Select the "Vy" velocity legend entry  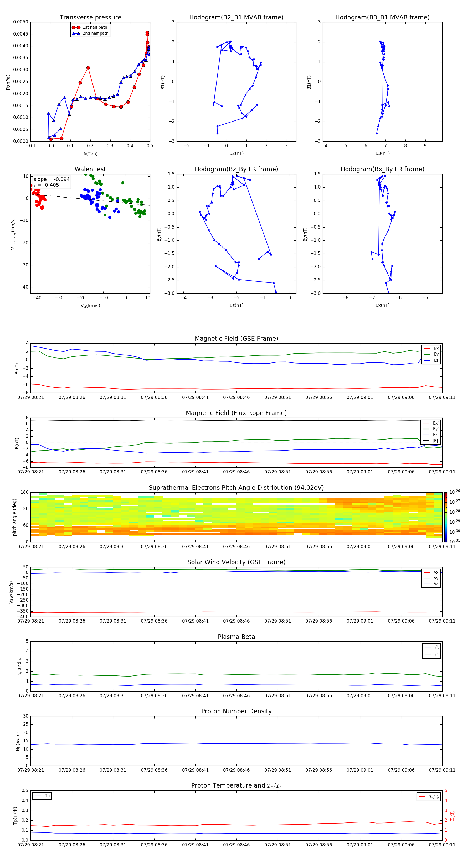[431, 578]
